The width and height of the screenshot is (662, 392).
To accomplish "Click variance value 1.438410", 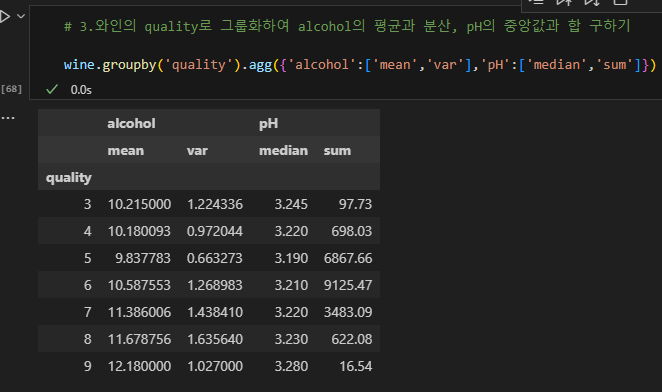I will click(x=215, y=312).
